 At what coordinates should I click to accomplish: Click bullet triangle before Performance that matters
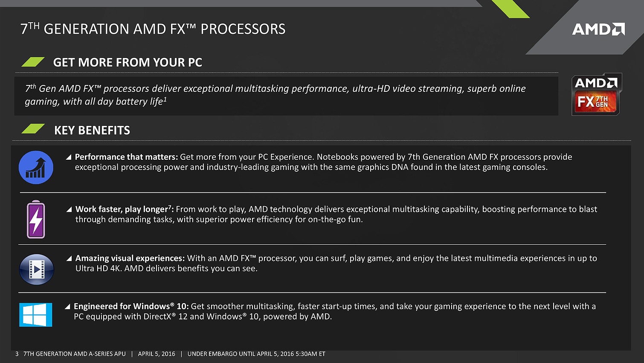click(x=69, y=157)
